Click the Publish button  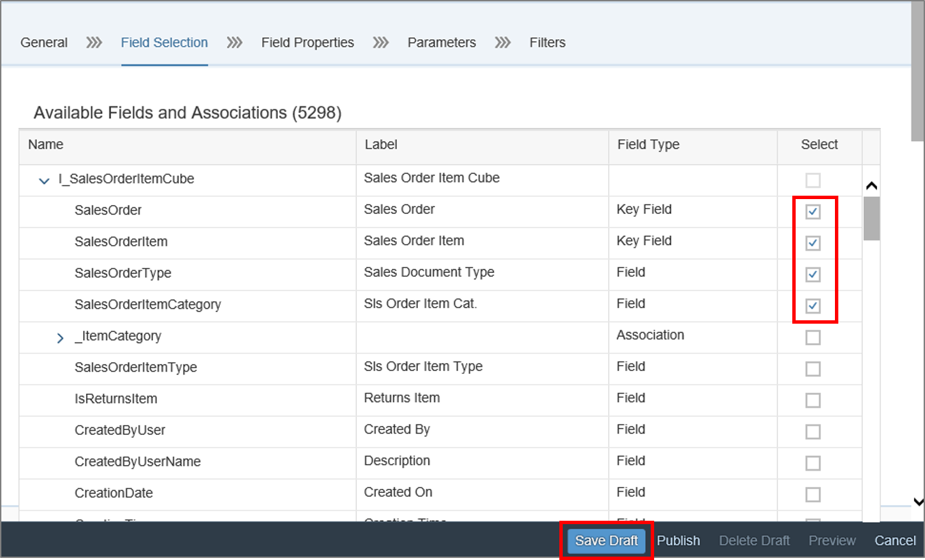tap(679, 540)
